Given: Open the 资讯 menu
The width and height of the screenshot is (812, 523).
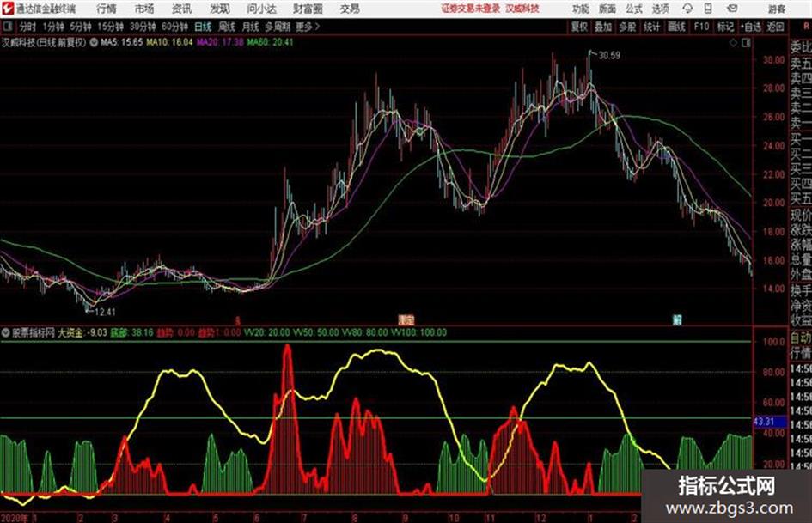Looking at the screenshot, I should pos(182,9).
